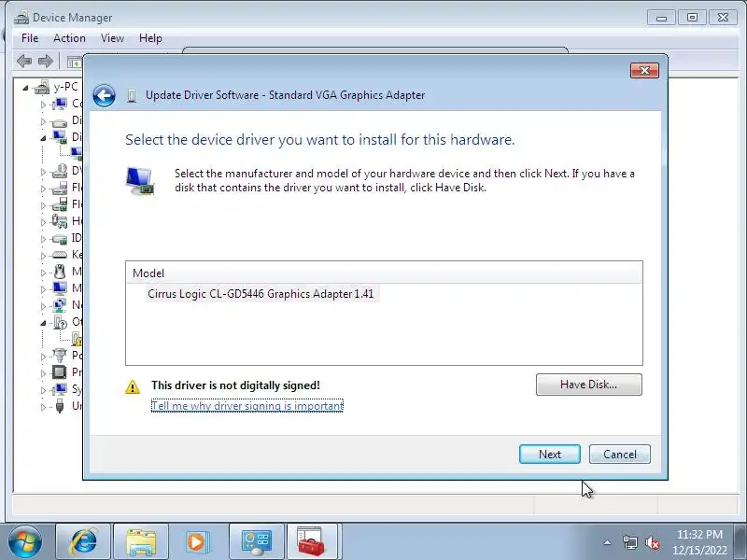Screen dimensions: 747x560
Task: Expand the Computer category in device tree
Action: (43, 105)
